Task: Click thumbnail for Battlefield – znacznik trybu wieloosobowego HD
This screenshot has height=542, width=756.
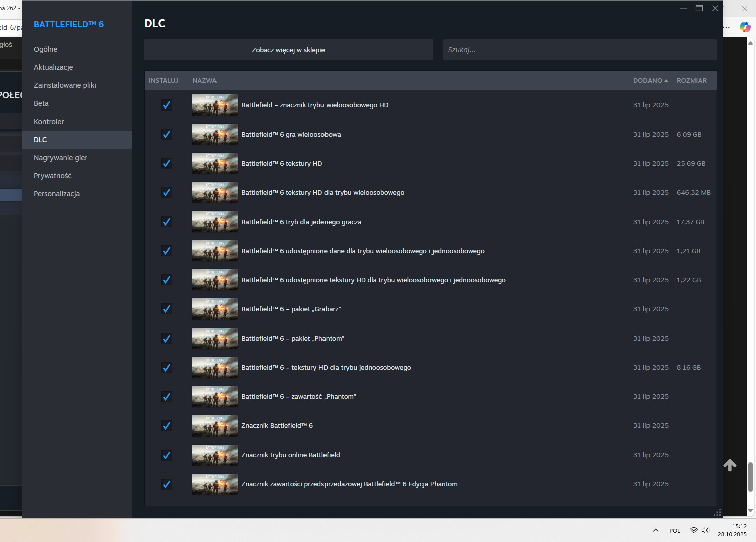Action: tap(215, 105)
